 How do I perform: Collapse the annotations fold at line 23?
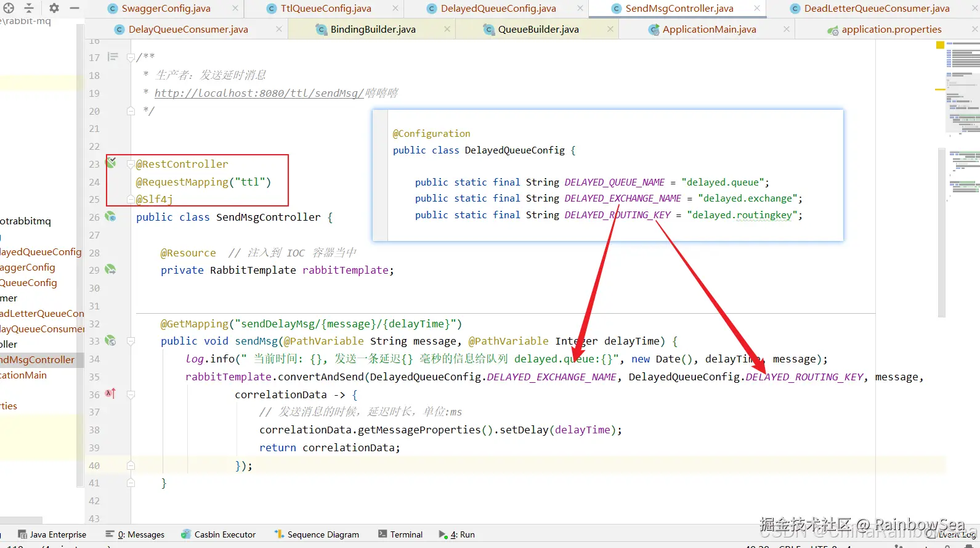pyautogui.click(x=131, y=164)
